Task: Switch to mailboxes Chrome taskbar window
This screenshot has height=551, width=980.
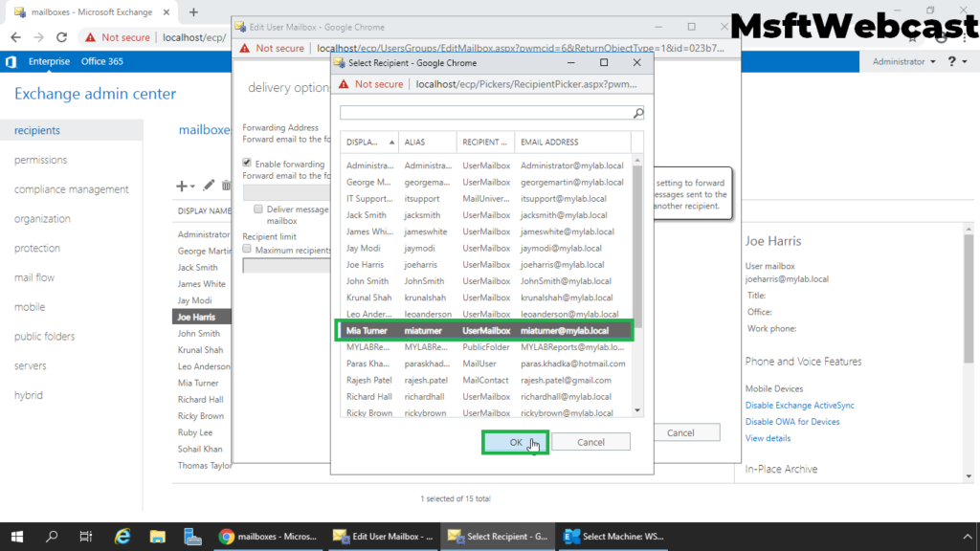Action: pos(268,537)
